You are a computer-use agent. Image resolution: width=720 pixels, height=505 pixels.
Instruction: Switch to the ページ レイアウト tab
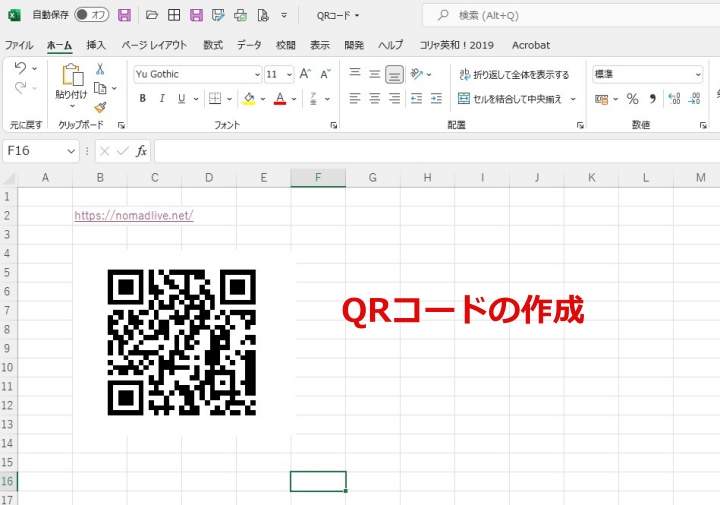154,45
